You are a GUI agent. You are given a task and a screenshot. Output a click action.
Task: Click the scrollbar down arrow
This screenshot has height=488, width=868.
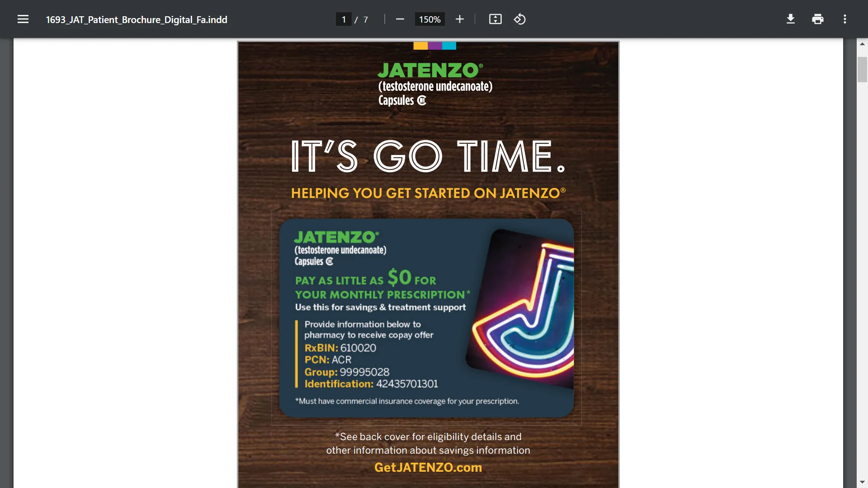pyautogui.click(x=862, y=482)
